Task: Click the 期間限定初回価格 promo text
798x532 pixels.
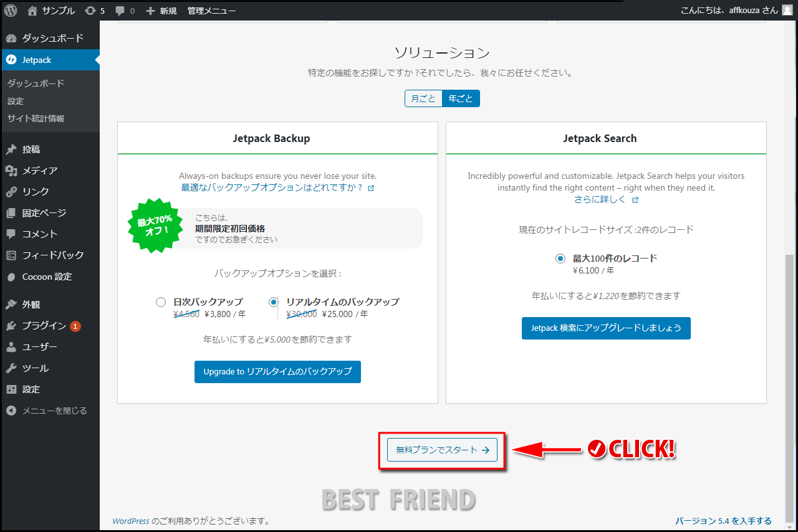Action: click(x=230, y=229)
